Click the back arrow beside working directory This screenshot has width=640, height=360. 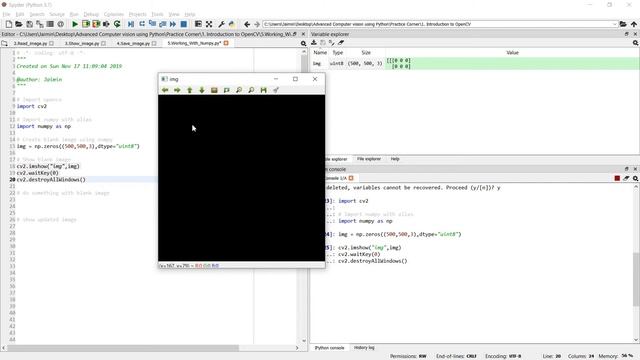pyautogui.click(x=247, y=24)
